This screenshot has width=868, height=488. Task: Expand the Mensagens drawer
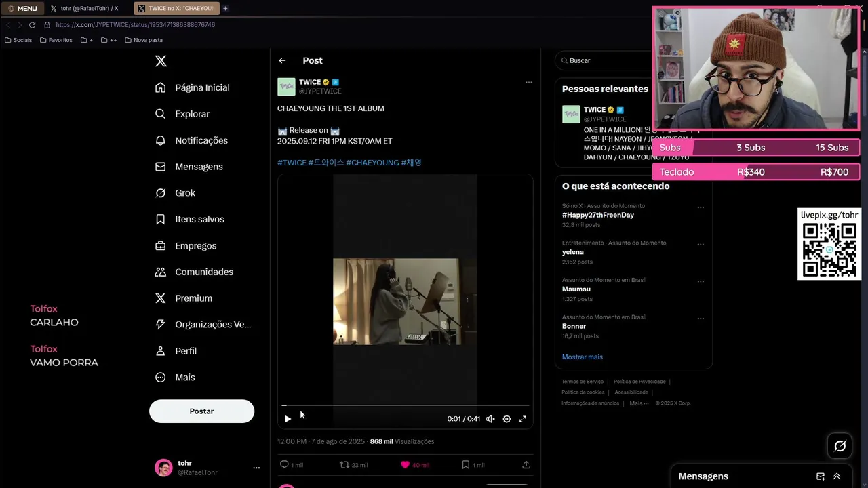837,476
